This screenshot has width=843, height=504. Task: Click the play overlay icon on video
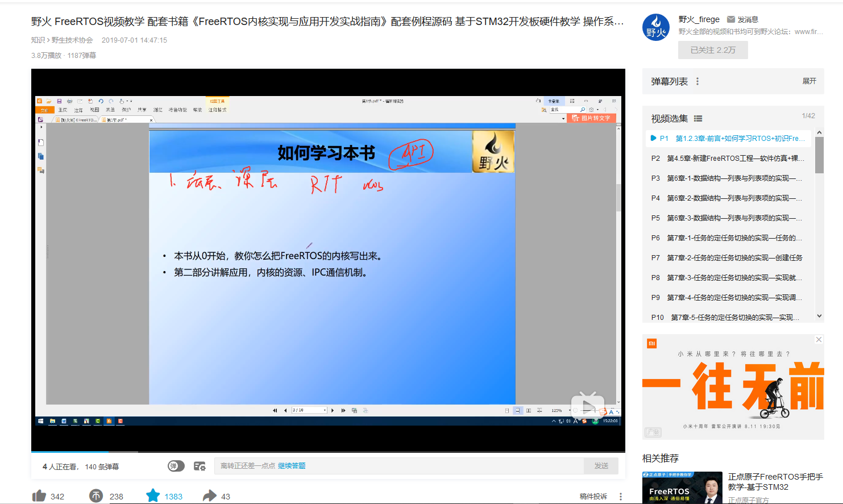[x=588, y=405]
